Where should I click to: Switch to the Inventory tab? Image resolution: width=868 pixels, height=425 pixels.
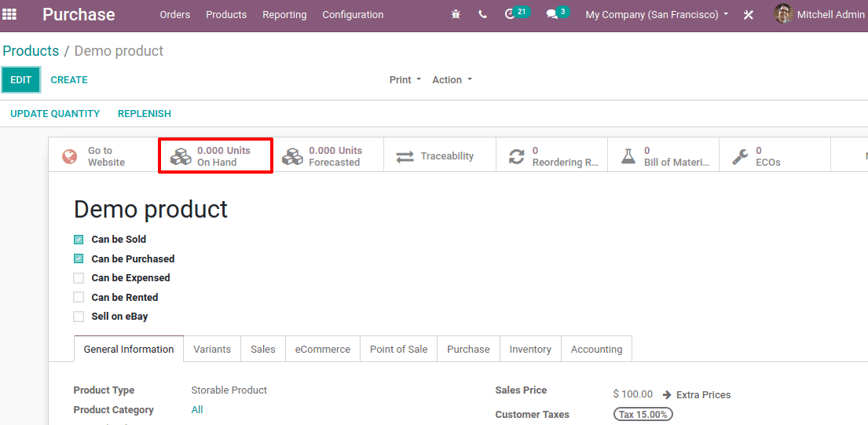pyautogui.click(x=530, y=349)
